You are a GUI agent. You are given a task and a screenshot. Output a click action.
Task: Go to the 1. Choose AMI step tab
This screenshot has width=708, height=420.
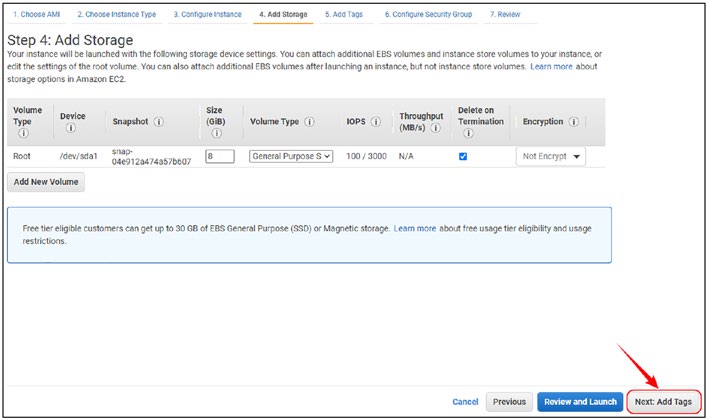[37, 14]
